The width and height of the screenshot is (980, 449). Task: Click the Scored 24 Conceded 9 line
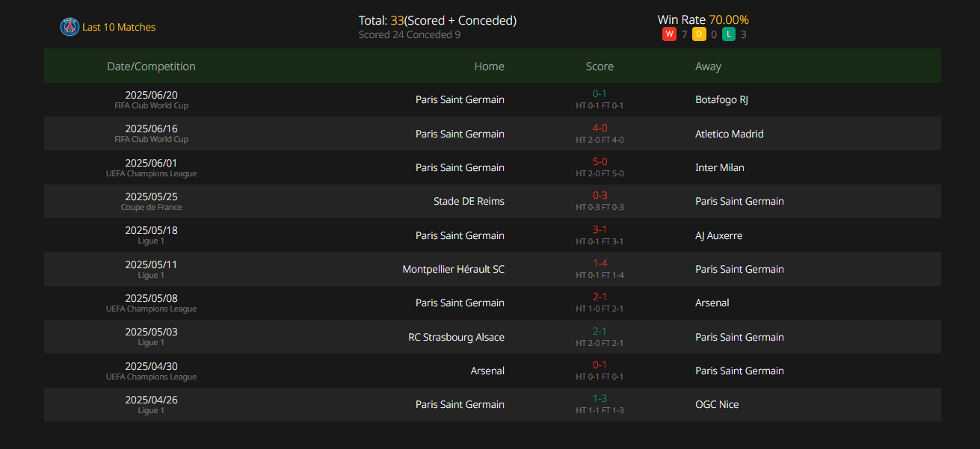coord(409,34)
